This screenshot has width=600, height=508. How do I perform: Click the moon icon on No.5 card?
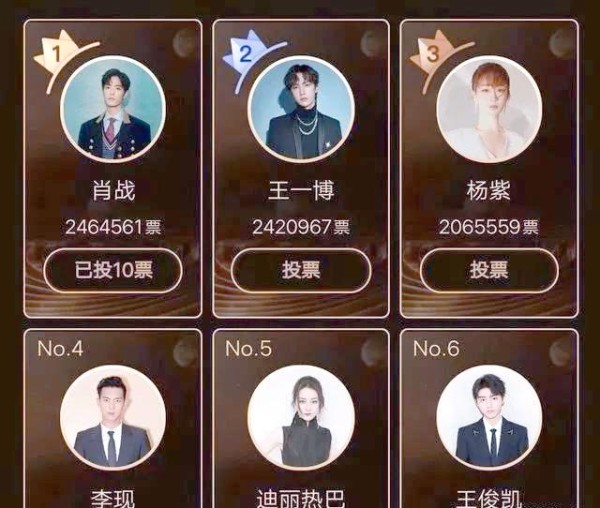coord(371,352)
